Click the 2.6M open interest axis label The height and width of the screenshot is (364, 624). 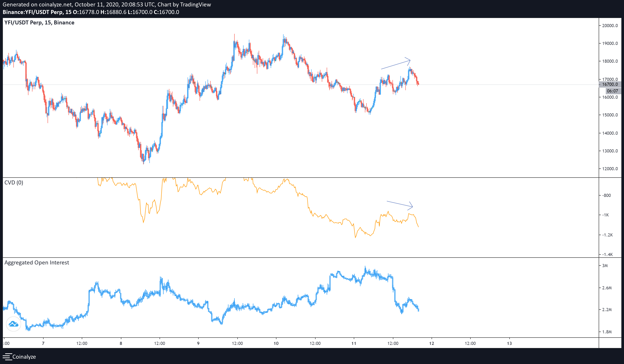click(x=607, y=288)
